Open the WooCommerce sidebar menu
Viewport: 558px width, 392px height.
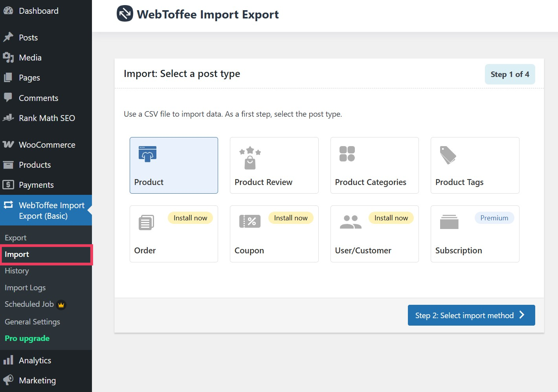pos(47,145)
